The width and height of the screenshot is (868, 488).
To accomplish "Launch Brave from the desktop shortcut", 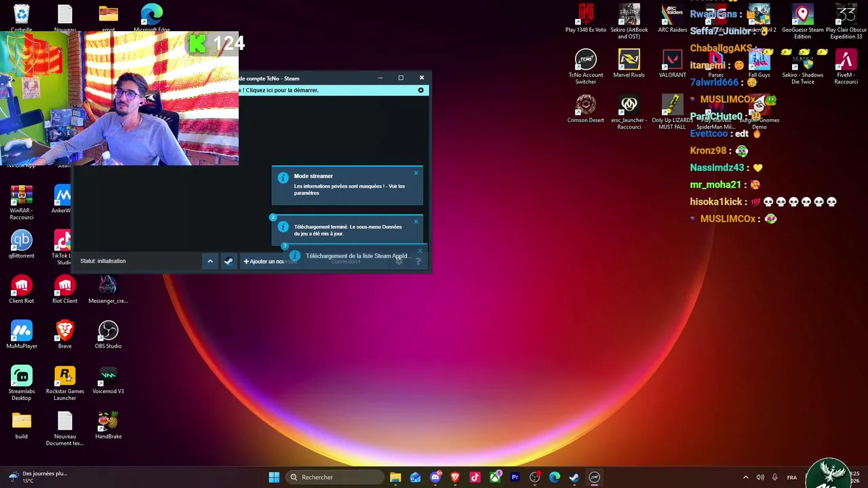I will (64, 335).
